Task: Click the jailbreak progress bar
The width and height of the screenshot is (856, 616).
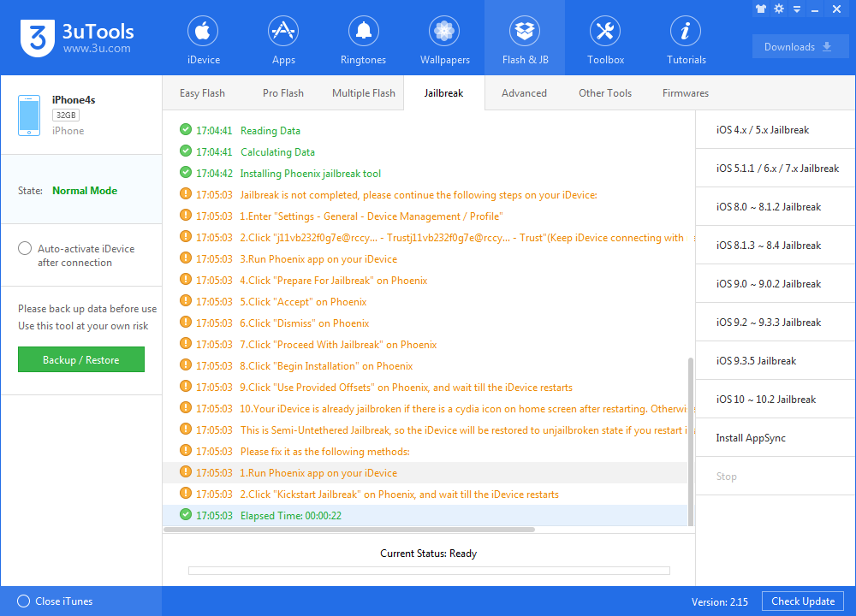Action: pyautogui.click(x=429, y=570)
